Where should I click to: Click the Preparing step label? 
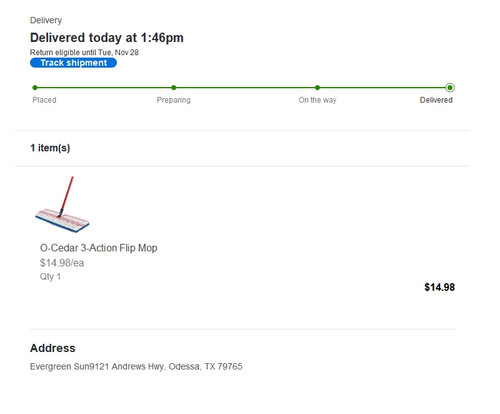174,100
